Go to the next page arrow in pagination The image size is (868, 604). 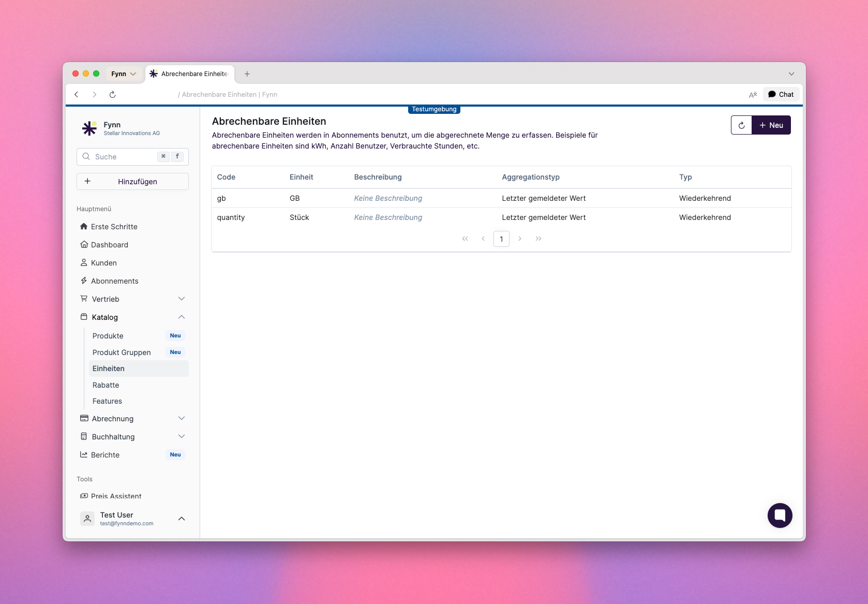pos(520,239)
